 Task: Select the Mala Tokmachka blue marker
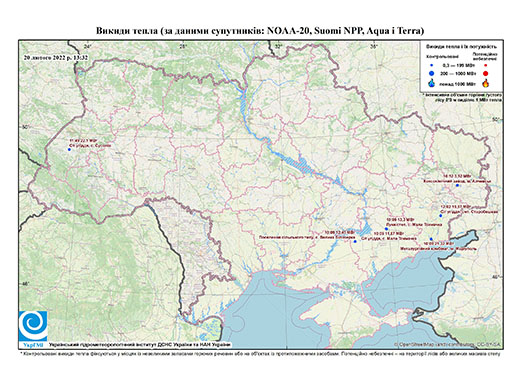386,229
